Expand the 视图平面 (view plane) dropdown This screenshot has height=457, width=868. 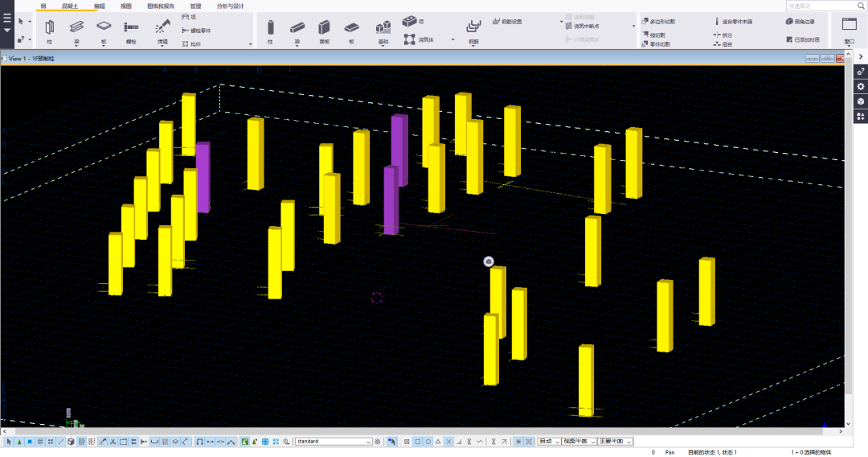[x=579, y=442]
